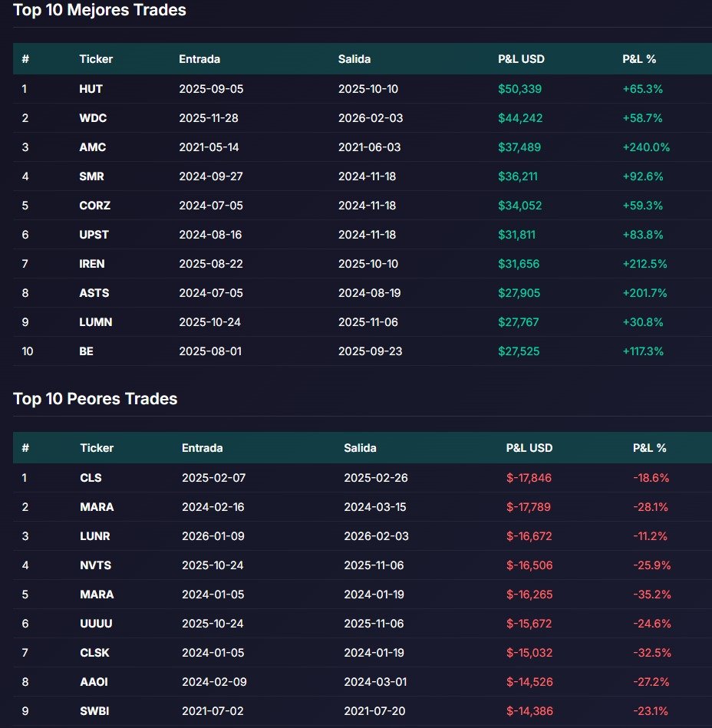Click the $27,525 profit value
The height and width of the screenshot is (728, 712).
point(519,351)
